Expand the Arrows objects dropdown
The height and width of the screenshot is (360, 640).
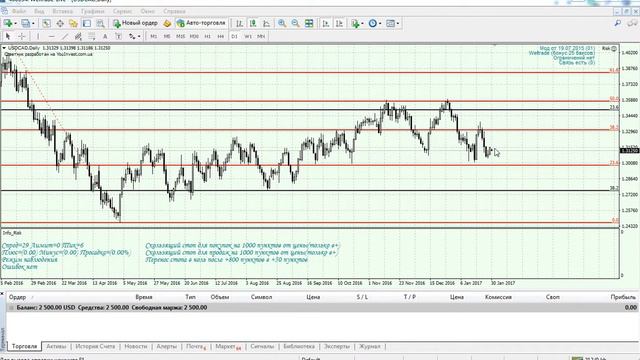coord(139,36)
